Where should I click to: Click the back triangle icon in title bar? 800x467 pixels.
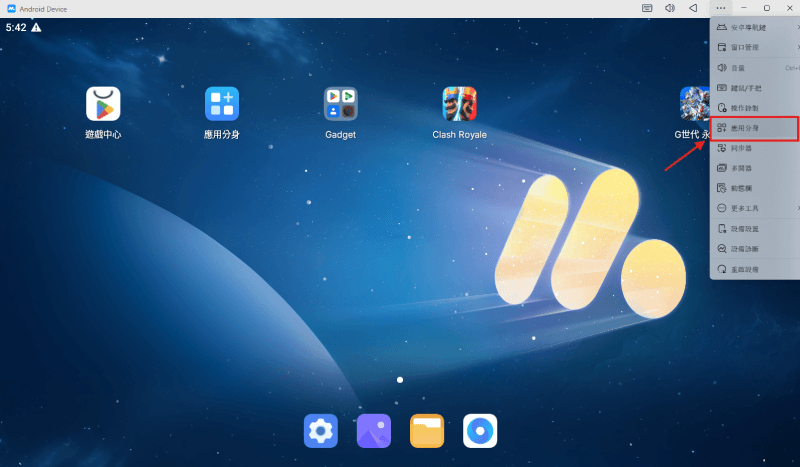(693, 8)
